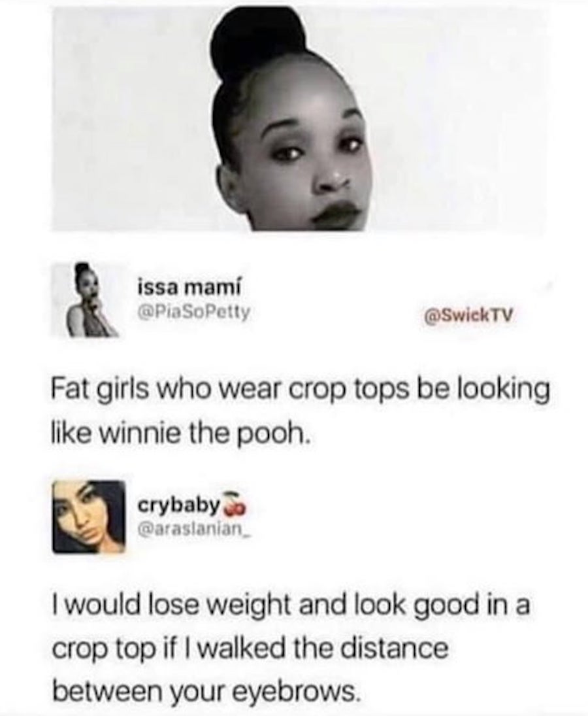Click crybaby's profile avatar
Viewport: 588px width, 716px height.
tap(88, 517)
